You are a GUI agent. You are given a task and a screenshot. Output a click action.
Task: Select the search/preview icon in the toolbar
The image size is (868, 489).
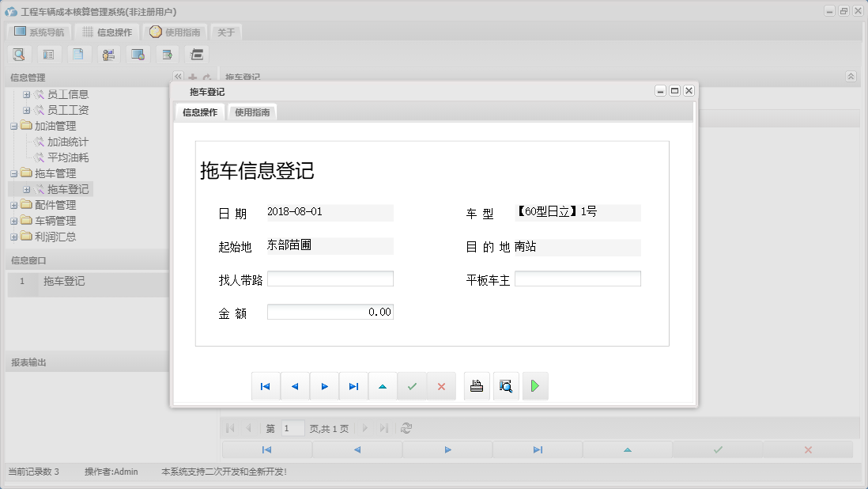19,54
